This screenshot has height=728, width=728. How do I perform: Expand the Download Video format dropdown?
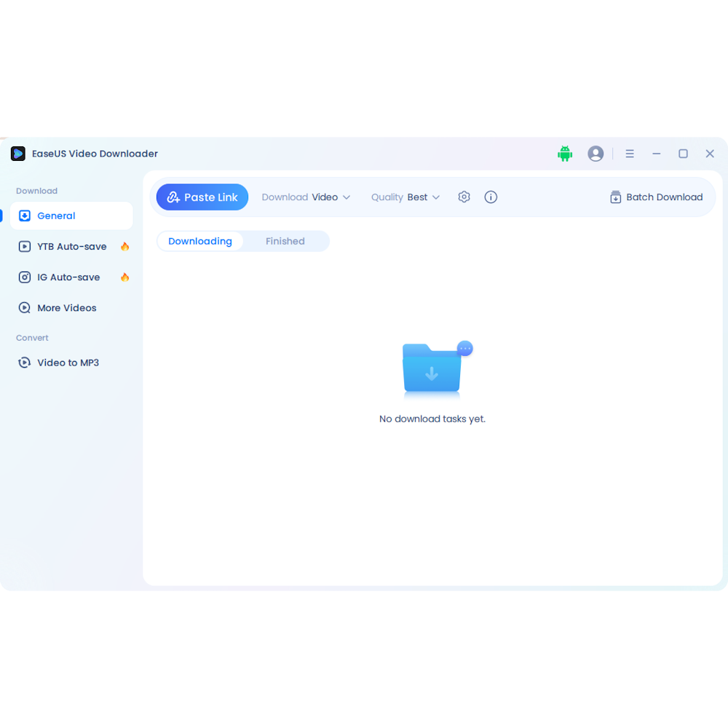point(306,197)
